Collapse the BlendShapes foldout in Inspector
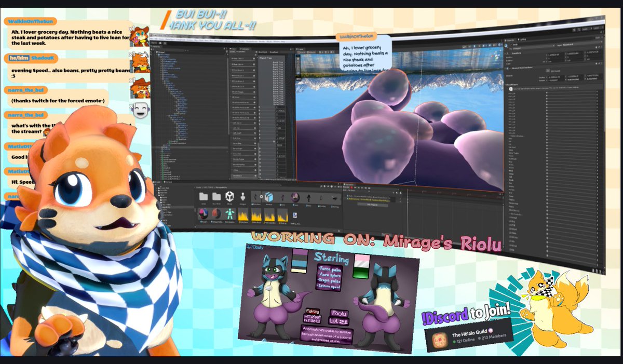Image resolution: width=623 pixels, height=364 pixels. point(507,84)
